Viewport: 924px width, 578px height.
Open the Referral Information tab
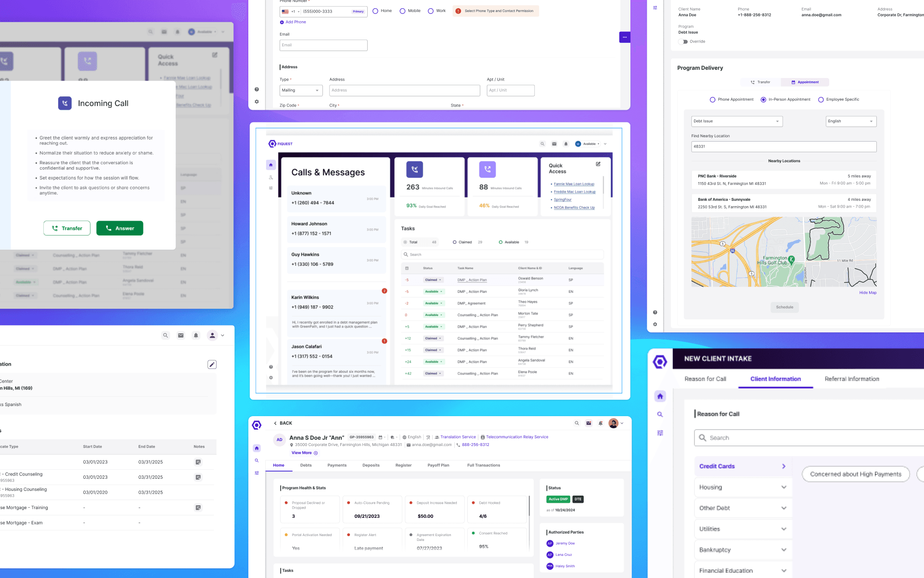pos(851,379)
